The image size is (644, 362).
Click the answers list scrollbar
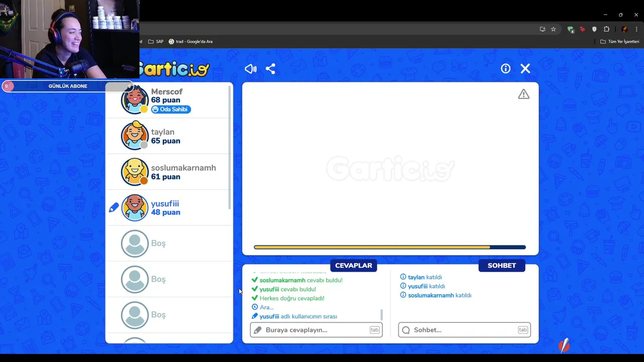(381, 315)
